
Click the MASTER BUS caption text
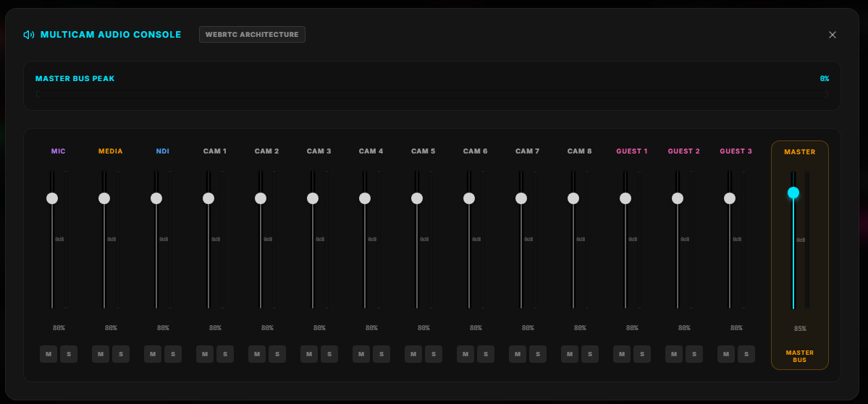click(800, 355)
